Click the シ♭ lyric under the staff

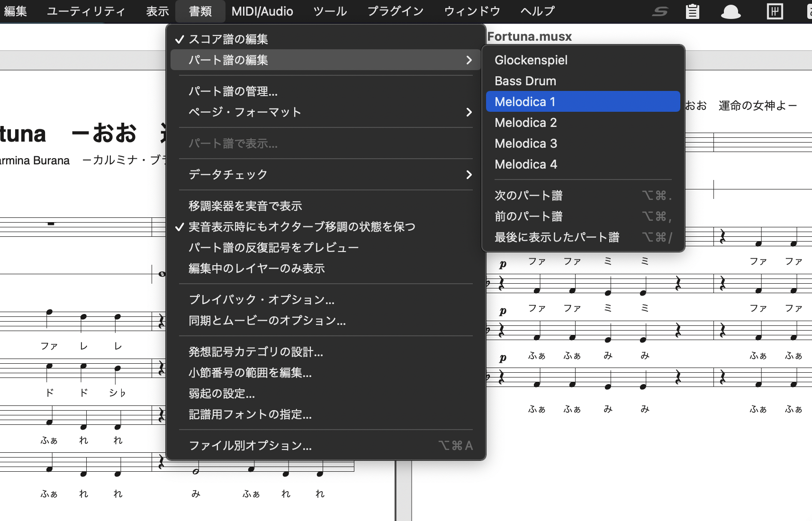click(117, 393)
